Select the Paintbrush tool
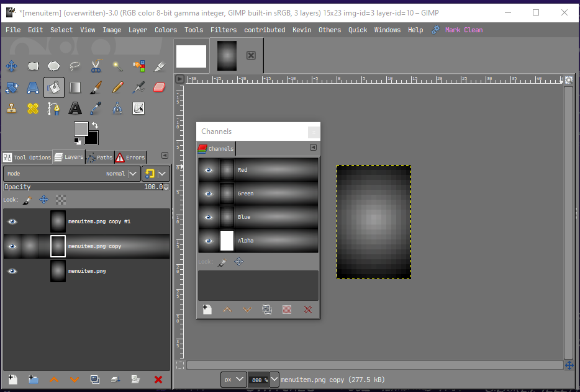Viewport: 580px width, 392px height. pyautogui.click(x=96, y=87)
